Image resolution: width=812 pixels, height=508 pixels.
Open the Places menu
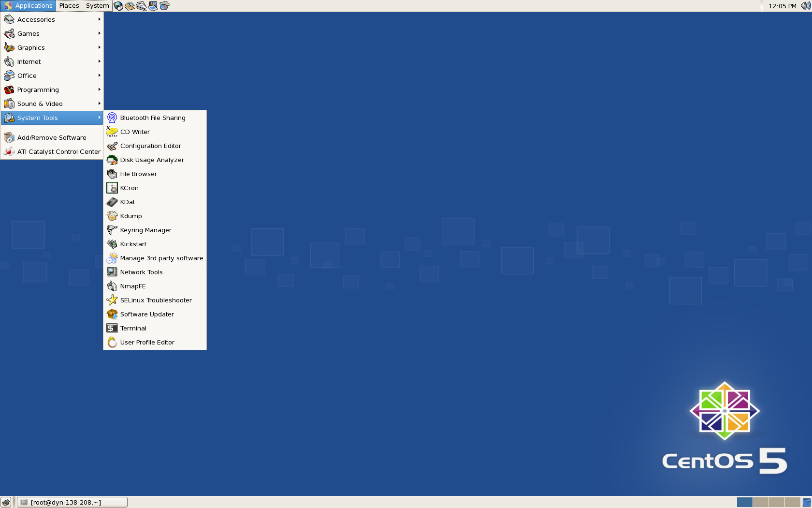pyautogui.click(x=69, y=6)
